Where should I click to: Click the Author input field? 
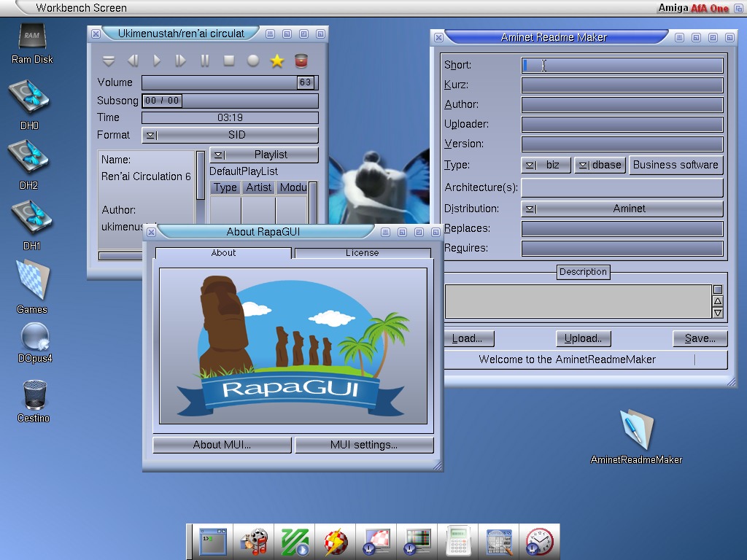(x=622, y=105)
